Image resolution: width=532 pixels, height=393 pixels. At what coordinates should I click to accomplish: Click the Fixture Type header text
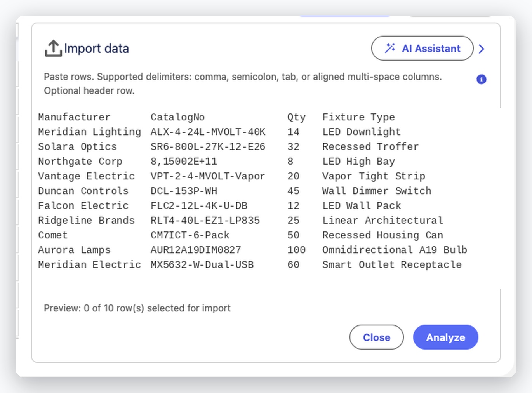click(358, 117)
